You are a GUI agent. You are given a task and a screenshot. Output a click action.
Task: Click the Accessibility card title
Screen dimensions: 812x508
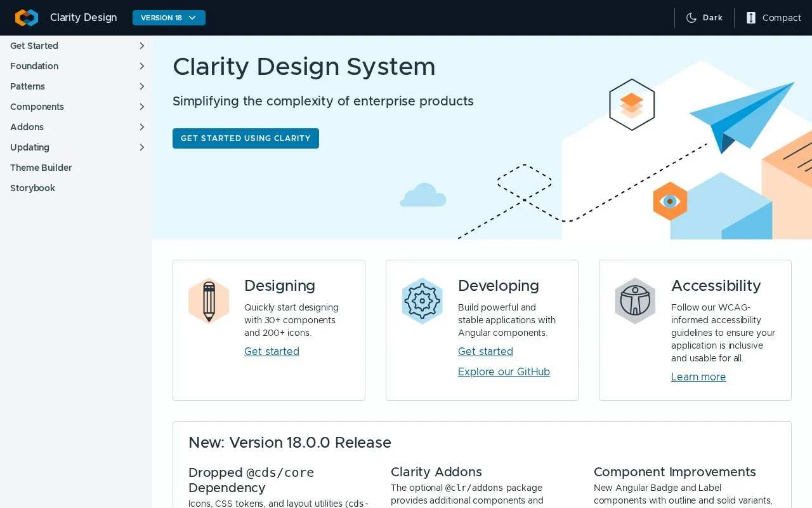[716, 286]
